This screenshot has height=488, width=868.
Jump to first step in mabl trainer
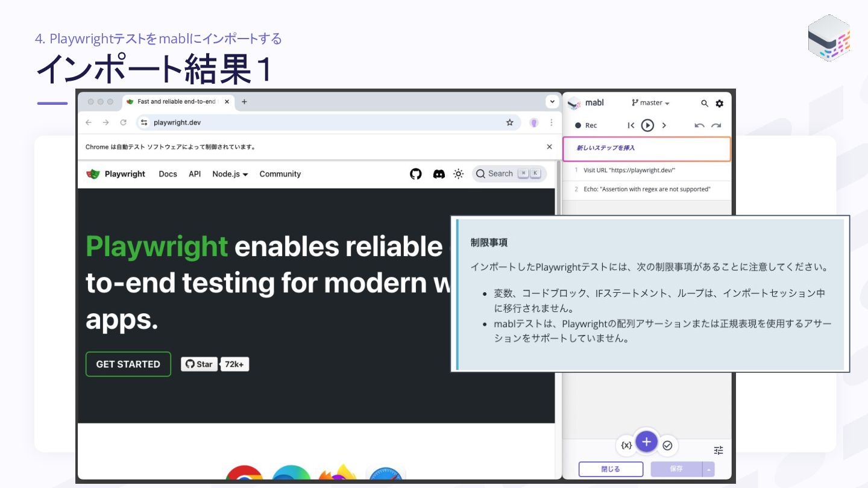click(631, 125)
